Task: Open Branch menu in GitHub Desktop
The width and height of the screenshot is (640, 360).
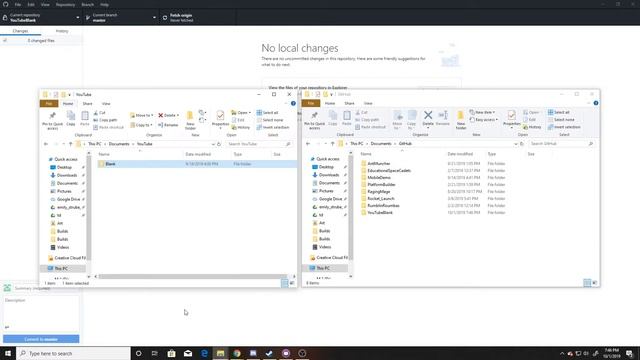Action: 87,4
